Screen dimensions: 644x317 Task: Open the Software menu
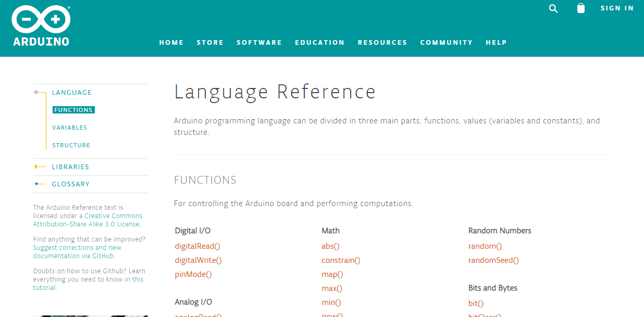[259, 43]
